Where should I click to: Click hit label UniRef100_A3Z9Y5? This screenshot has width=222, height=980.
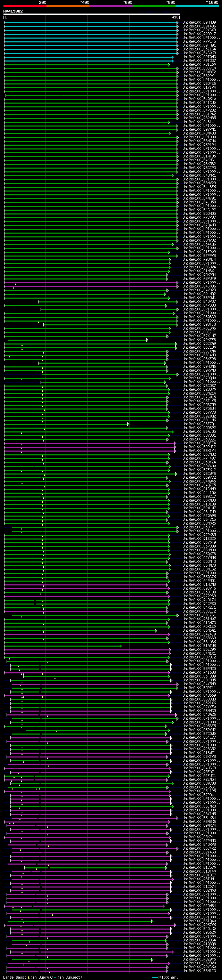[199, 959]
